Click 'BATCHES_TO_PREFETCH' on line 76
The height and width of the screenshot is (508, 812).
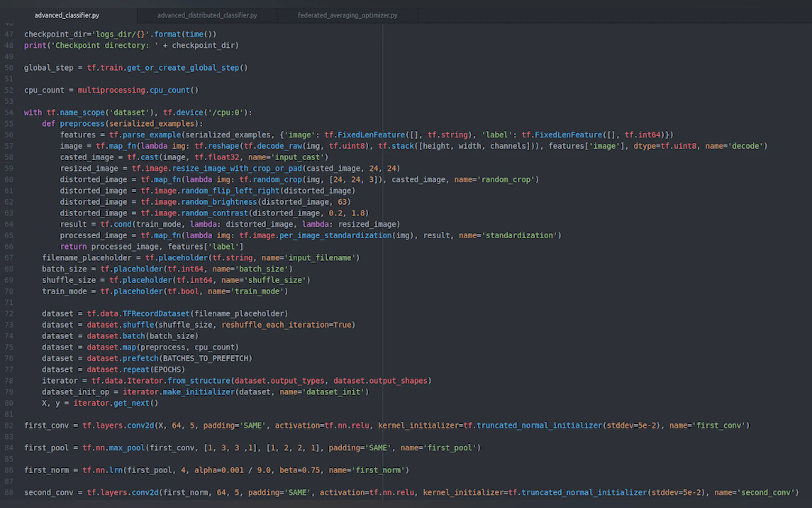click(206, 359)
